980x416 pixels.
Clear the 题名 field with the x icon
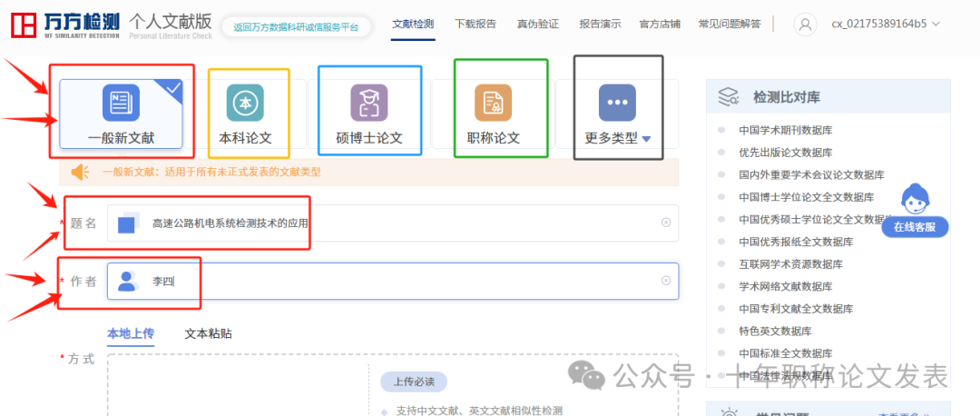click(665, 223)
